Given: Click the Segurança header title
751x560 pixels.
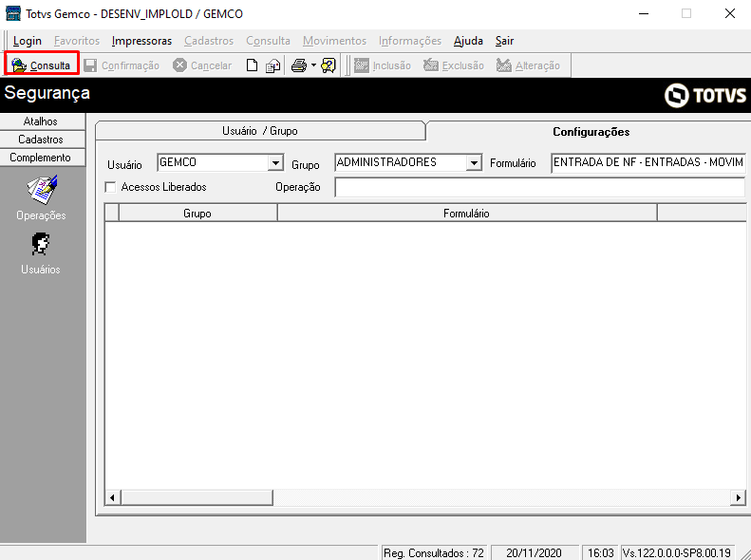Looking at the screenshot, I should click(x=47, y=92).
